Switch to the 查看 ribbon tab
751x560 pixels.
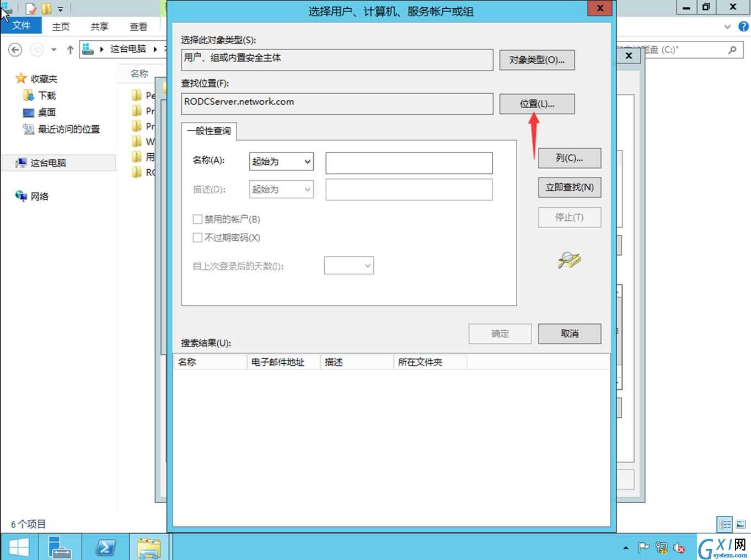click(138, 26)
